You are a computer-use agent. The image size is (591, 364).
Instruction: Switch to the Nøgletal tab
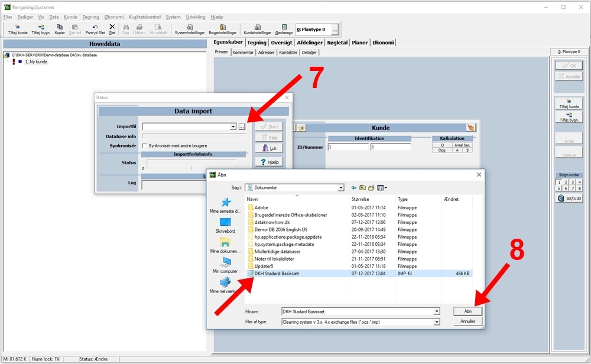coord(337,43)
